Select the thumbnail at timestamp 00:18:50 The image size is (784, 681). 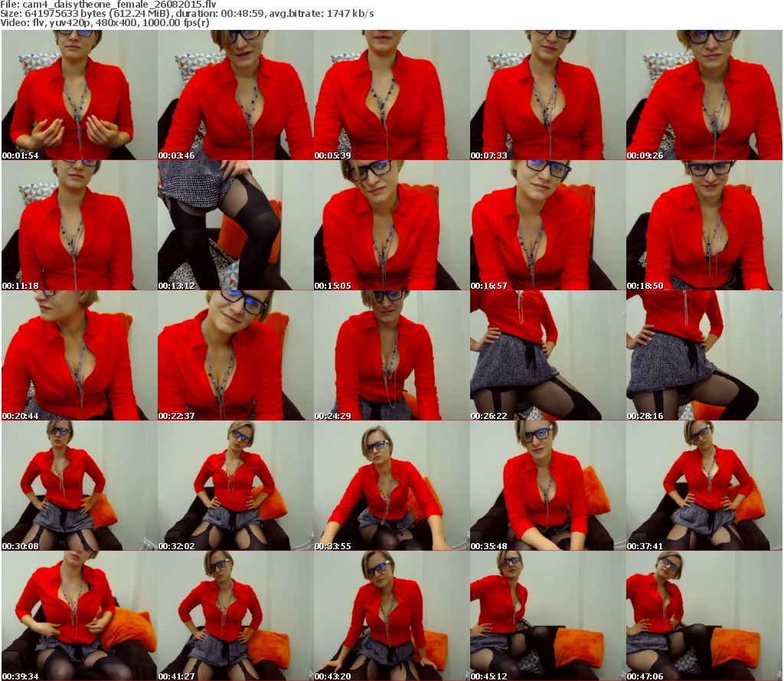pos(704,225)
